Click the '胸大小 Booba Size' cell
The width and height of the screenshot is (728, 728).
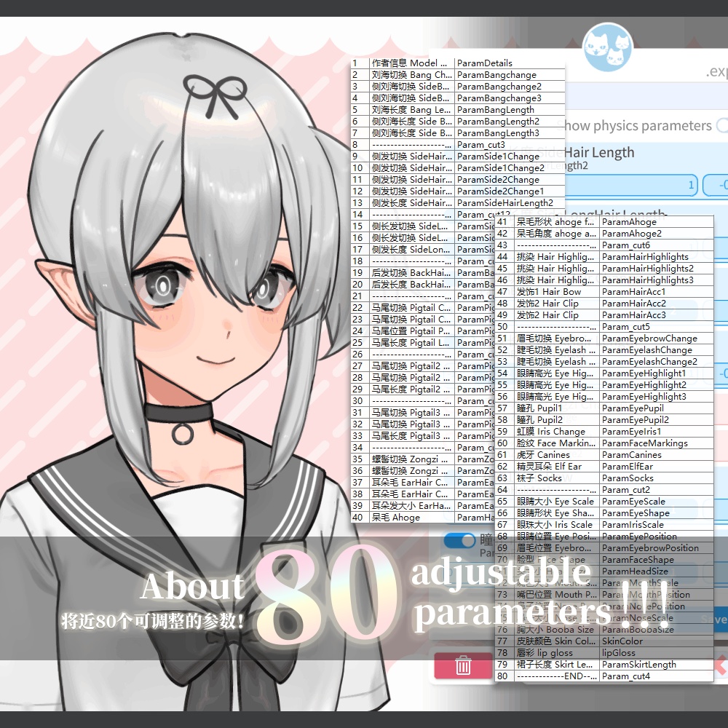[557, 630]
